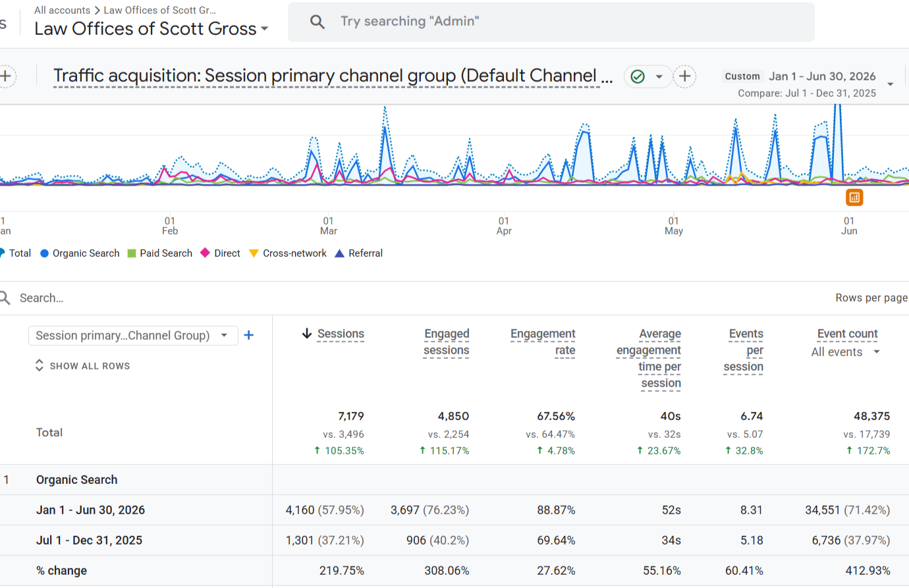Expand the All events dropdown under Event count
Image resolution: width=909 pixels, height=588 pixels.
tap(846, 352)
